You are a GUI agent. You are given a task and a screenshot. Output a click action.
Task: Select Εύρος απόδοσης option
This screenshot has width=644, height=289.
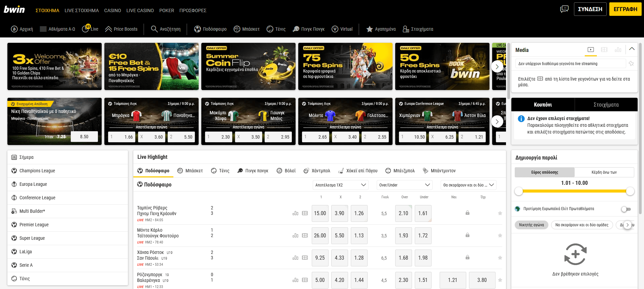544,172
